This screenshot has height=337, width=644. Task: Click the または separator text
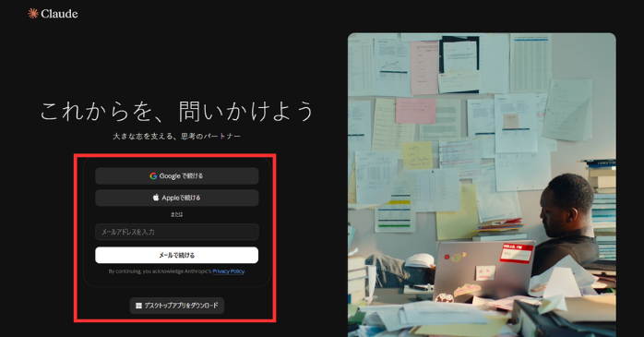click(176, 214)
